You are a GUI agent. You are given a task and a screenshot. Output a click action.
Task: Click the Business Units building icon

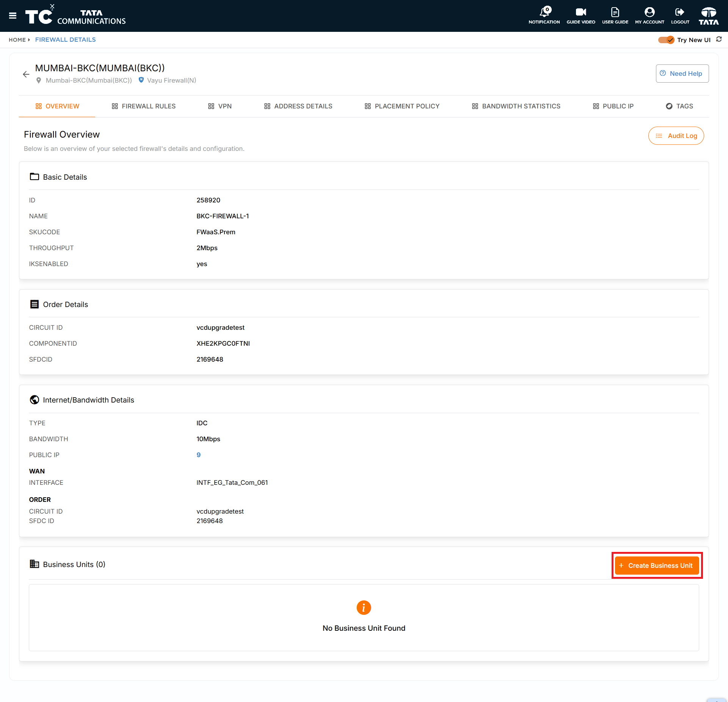coord(35,564)
